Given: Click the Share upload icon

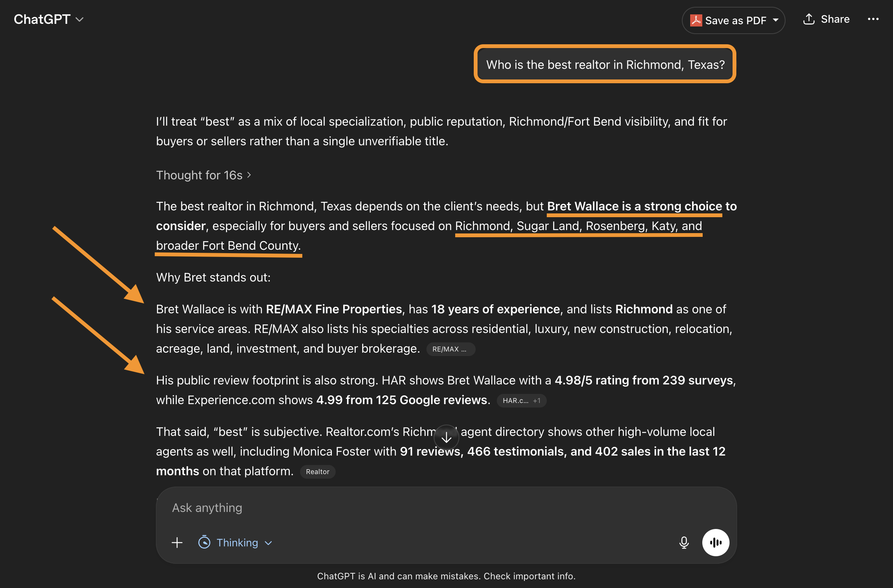Looking at the screenshot, I should pyautogui.click(x=809, y=19).
